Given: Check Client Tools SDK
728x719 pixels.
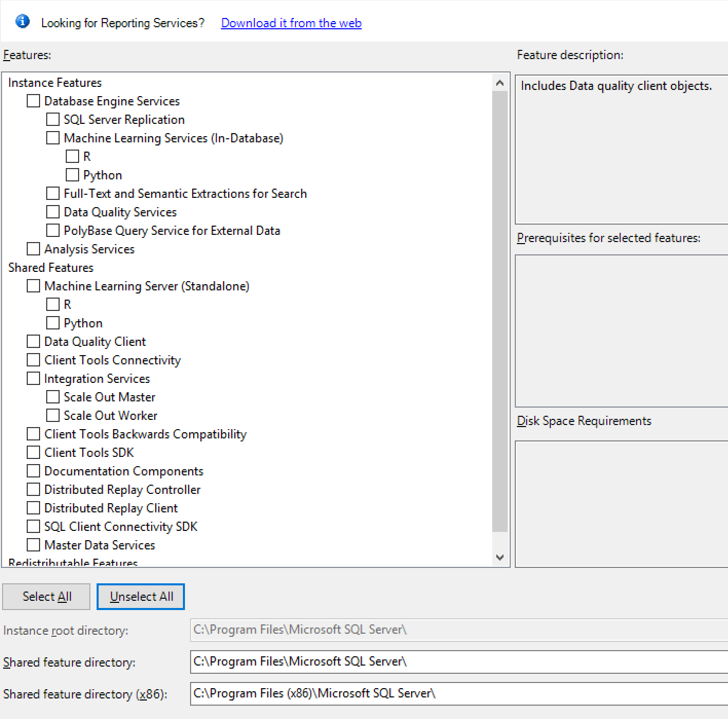Looking at the screenshot, I should [33, 452].
